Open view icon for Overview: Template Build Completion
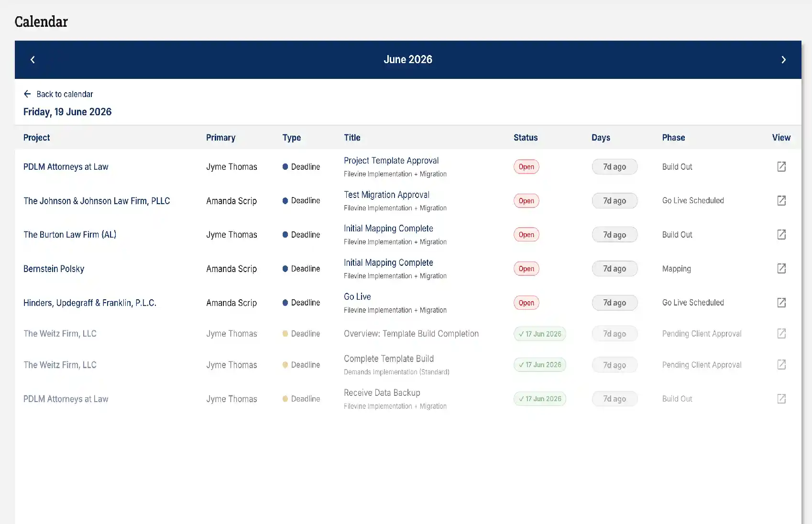The height and width of the screenshot is (524, 812). tap(781, 333)
